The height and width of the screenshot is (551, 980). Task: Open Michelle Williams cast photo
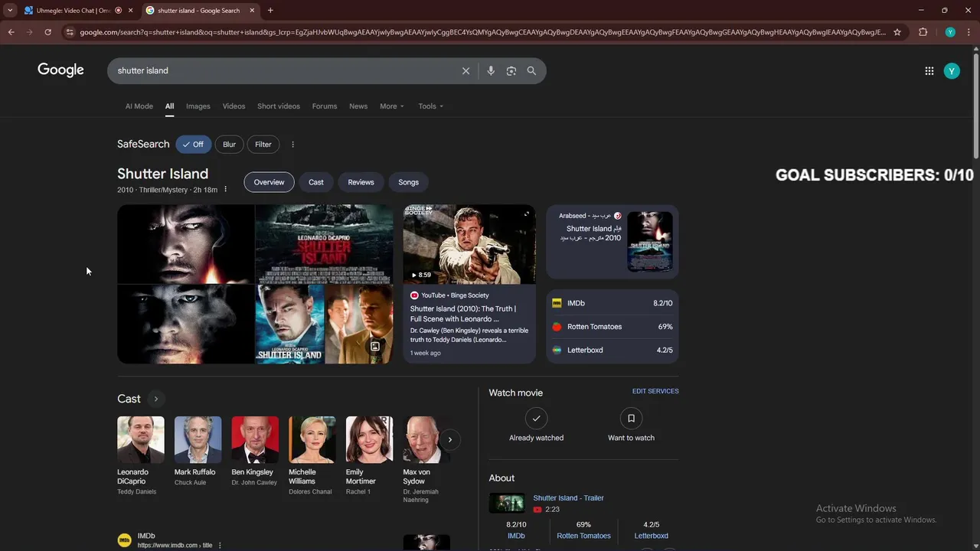(x=312, y=440)
